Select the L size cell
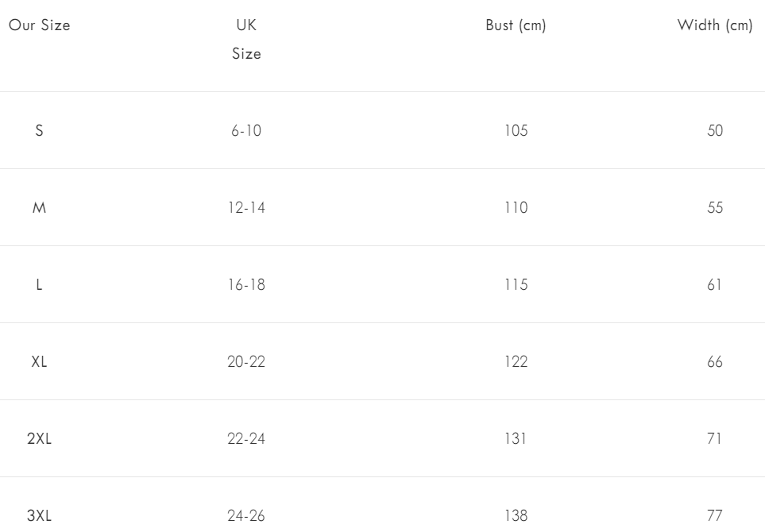Image resolution: width=765 pixels, height=532 pixels. click(x=39, y=285)
